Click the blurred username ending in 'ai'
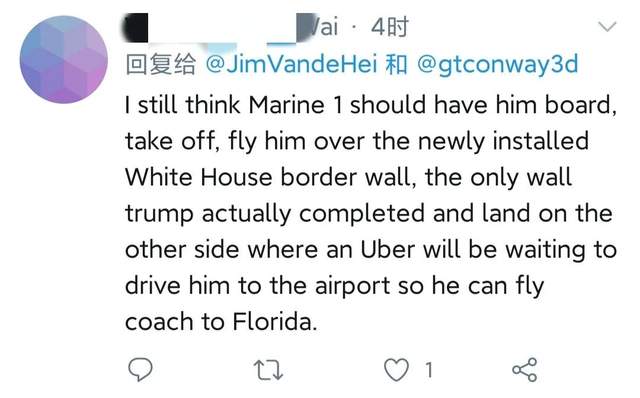The image size is (640, 398). (231, 27)
